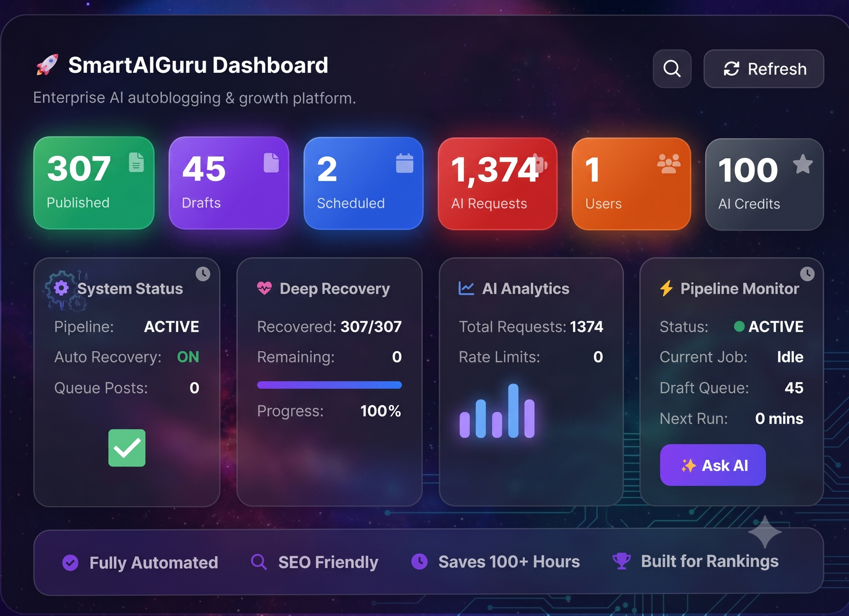Click the Remaining value 0
Image resolution: width=849 pixels, height=616 pixels.
[x=397, y=357]
